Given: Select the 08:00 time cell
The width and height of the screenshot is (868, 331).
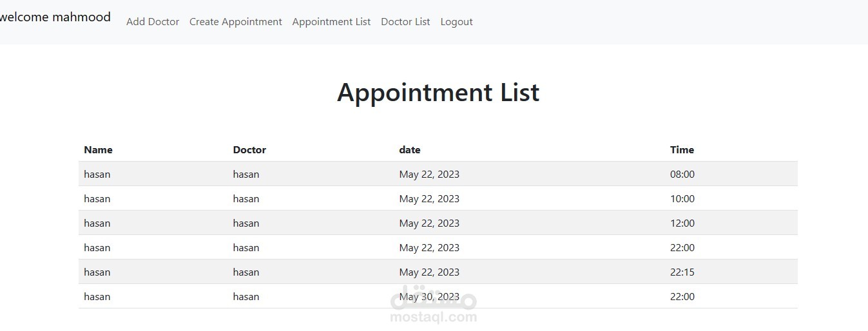Looking at the screenshot, I should coord(682,175).
